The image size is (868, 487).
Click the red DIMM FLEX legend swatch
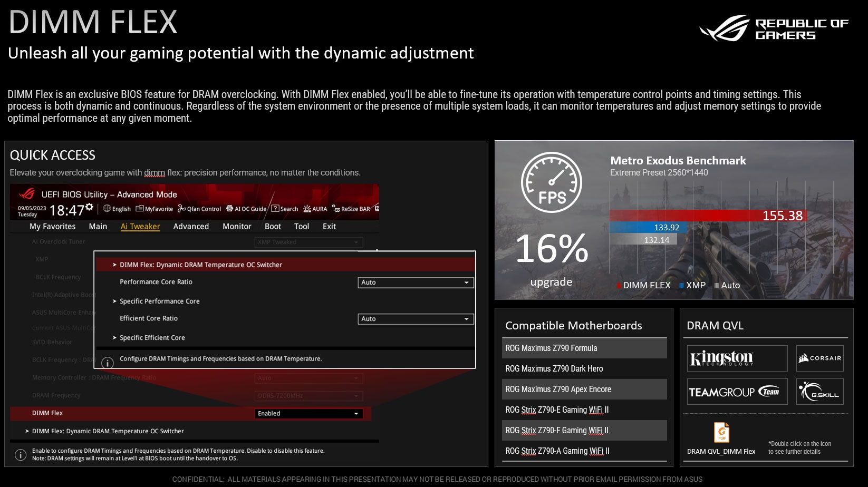coord(619,286)
